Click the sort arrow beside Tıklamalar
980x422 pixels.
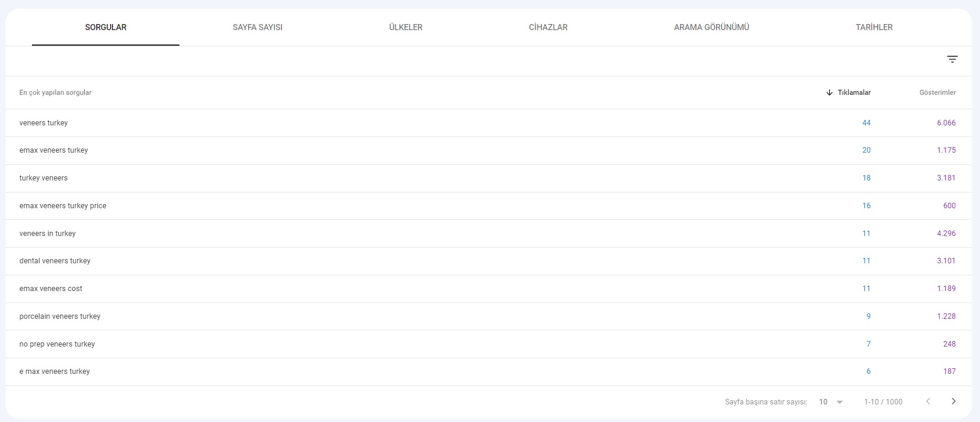click(x=829, y=93)
